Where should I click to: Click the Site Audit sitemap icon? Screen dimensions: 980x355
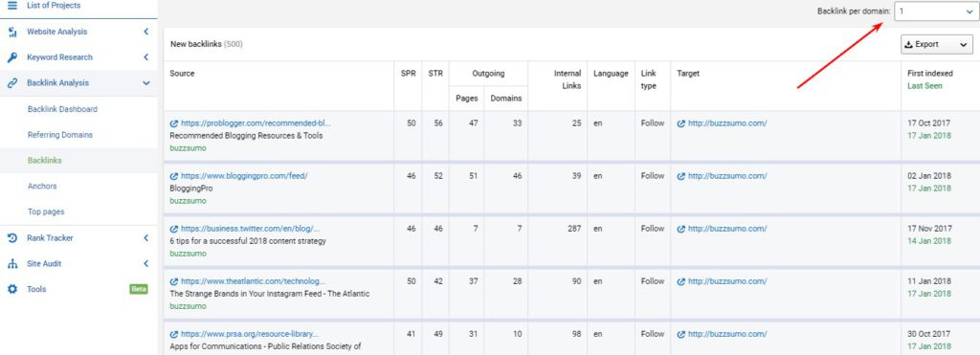pyautogui.click(x=11, y=264)
